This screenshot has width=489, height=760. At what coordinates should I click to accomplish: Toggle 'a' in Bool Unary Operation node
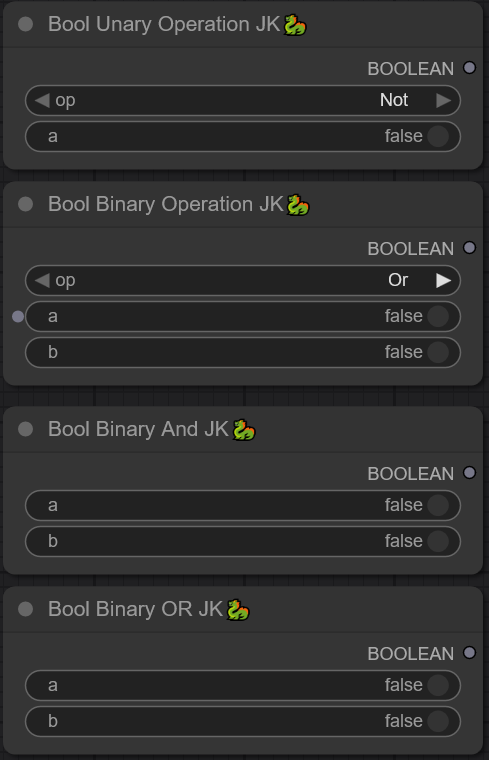click(x=242, y=136)
